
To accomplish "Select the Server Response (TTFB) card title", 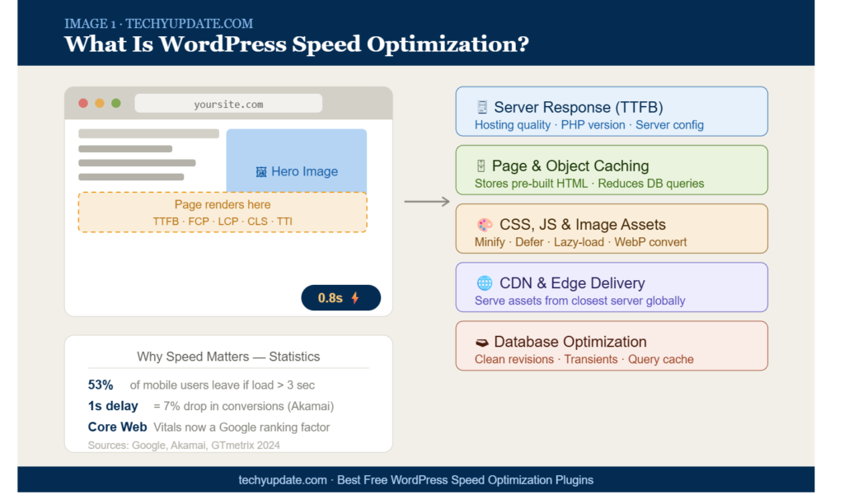I will click(578, 107).
